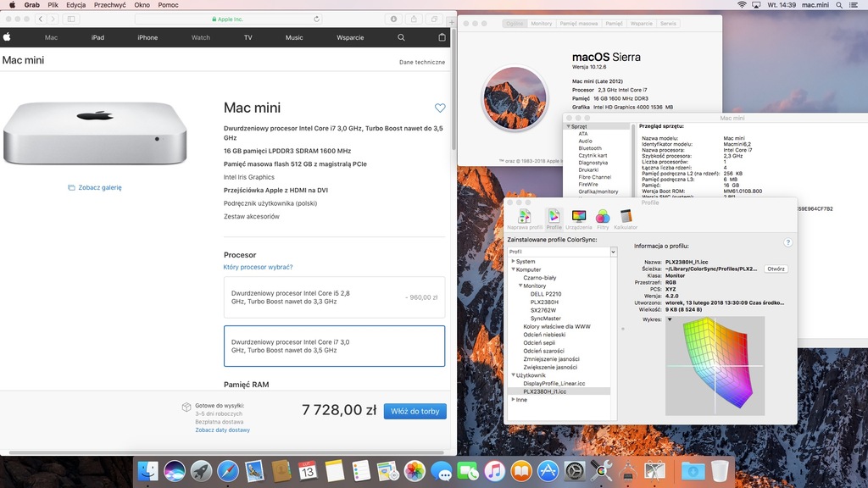Screen dimensions: 868x488
Task: Open the Safari share menu
Action: coord(414,19)
